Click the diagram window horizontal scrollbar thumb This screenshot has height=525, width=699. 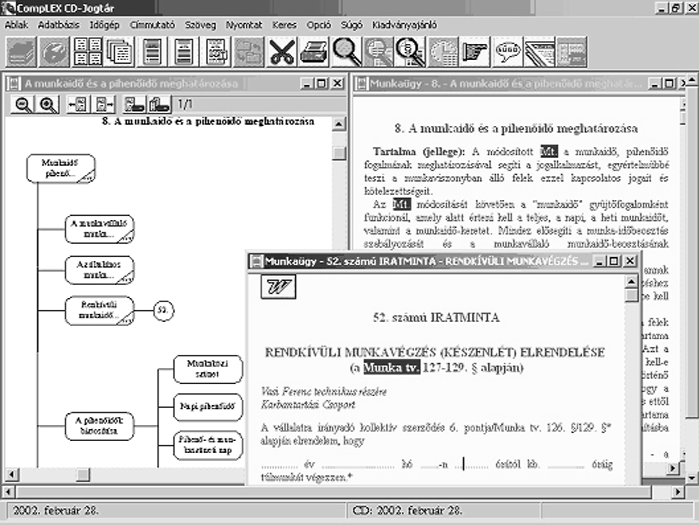point(83,474)
